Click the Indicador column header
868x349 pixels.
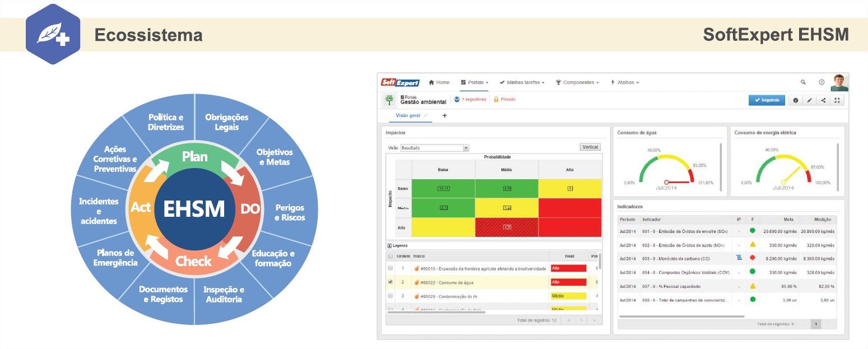653,220
